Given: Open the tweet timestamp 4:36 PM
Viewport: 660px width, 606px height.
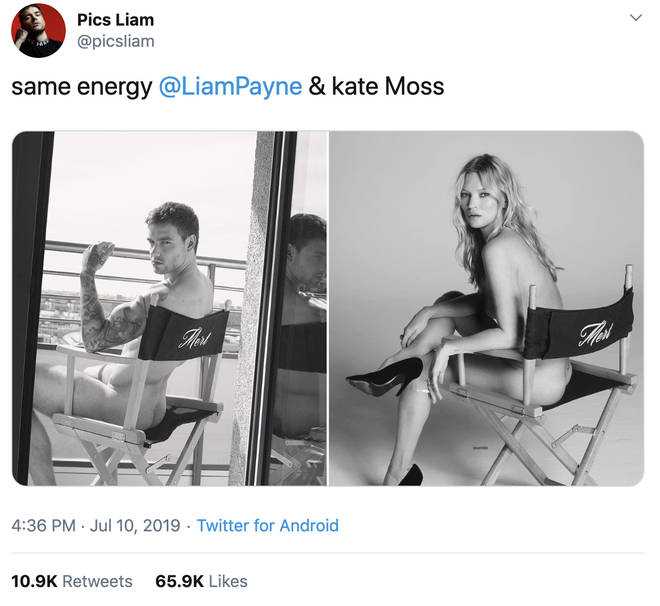Looking at the screenshot, I should (43, 526).
